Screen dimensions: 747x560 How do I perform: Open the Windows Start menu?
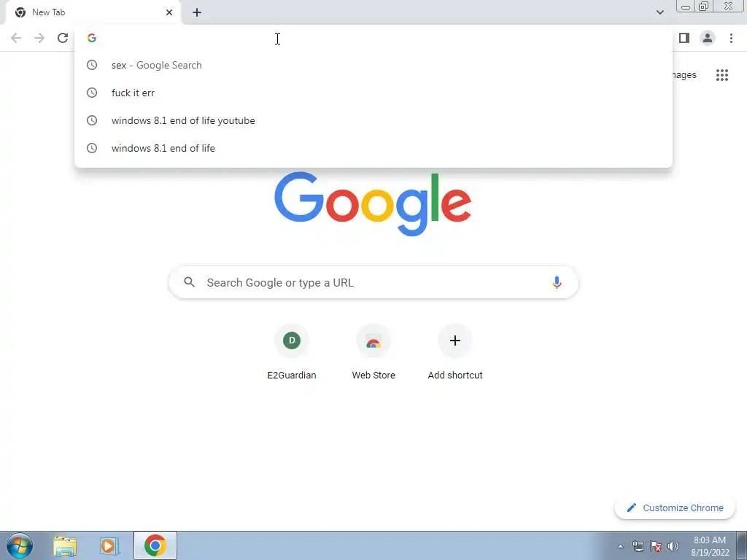pyautogui.click(x=20, y=545)
